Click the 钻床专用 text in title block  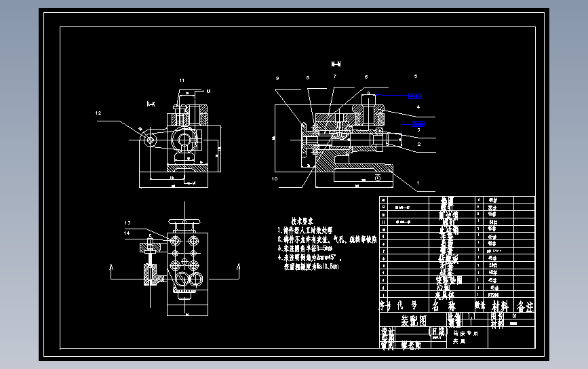465,333
